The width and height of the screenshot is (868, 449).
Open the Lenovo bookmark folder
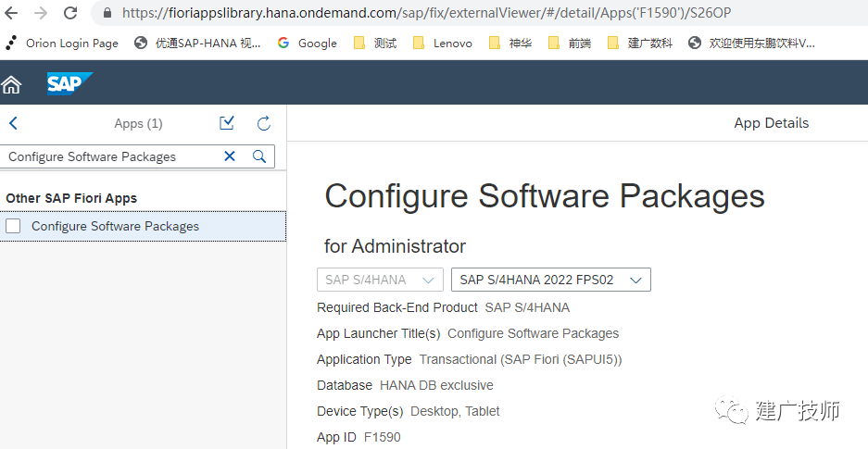tap(442, 44)
